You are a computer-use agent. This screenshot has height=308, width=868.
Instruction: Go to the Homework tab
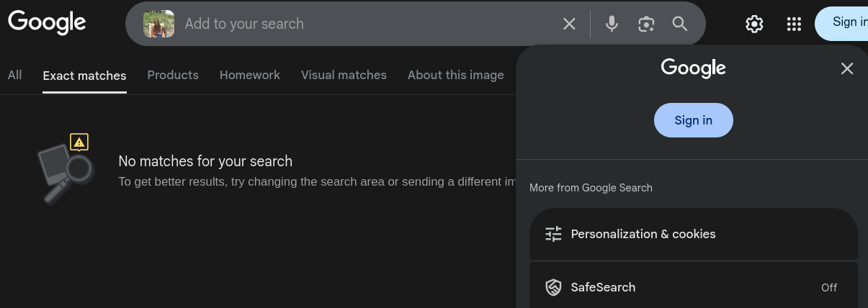(x=250, y=75)
